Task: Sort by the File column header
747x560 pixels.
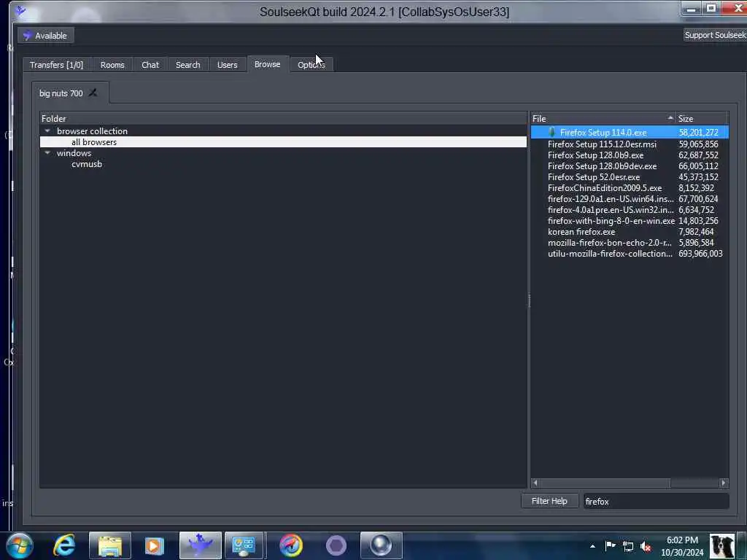Action: click(603, 119)
